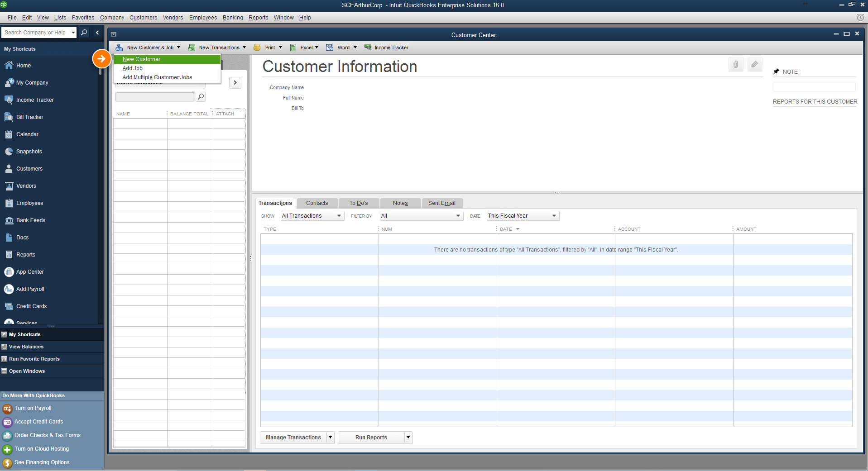Click the edit pencil icon

755,65
